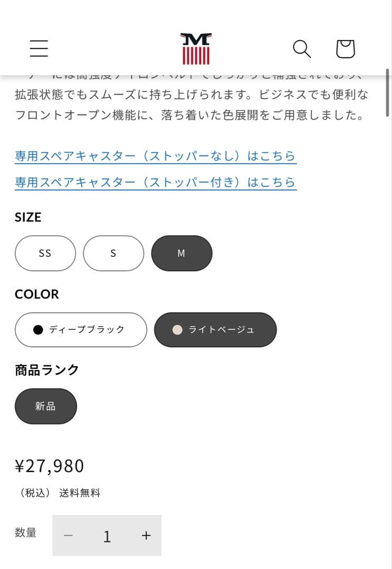This screenshot has width=392, height=569.
Task: Open spare caster link with stopper
Action: [x=154, y=182]
